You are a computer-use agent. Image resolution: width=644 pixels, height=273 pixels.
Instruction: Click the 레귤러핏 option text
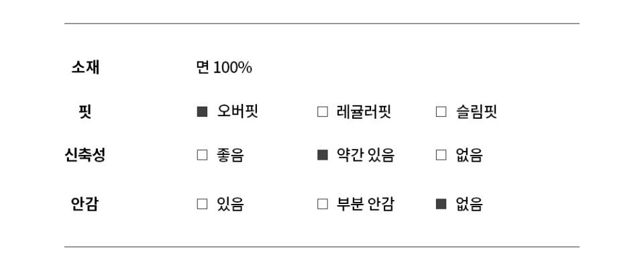point(364,111)
